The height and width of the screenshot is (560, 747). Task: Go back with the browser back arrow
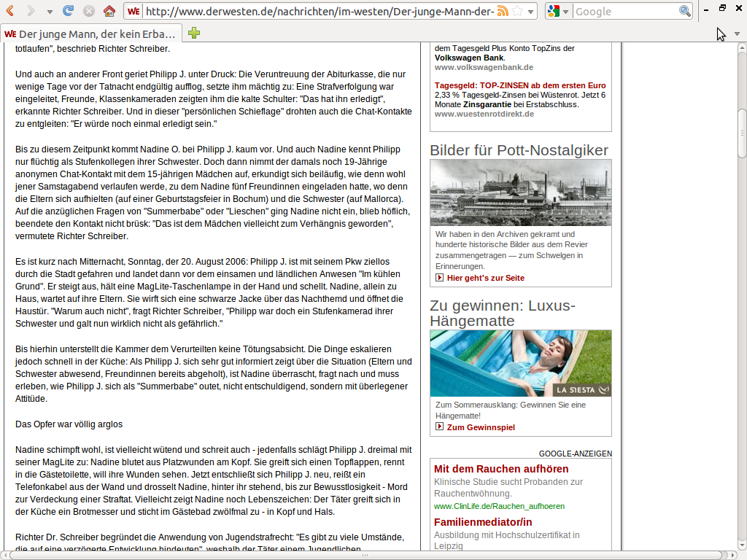click(10, 10)
